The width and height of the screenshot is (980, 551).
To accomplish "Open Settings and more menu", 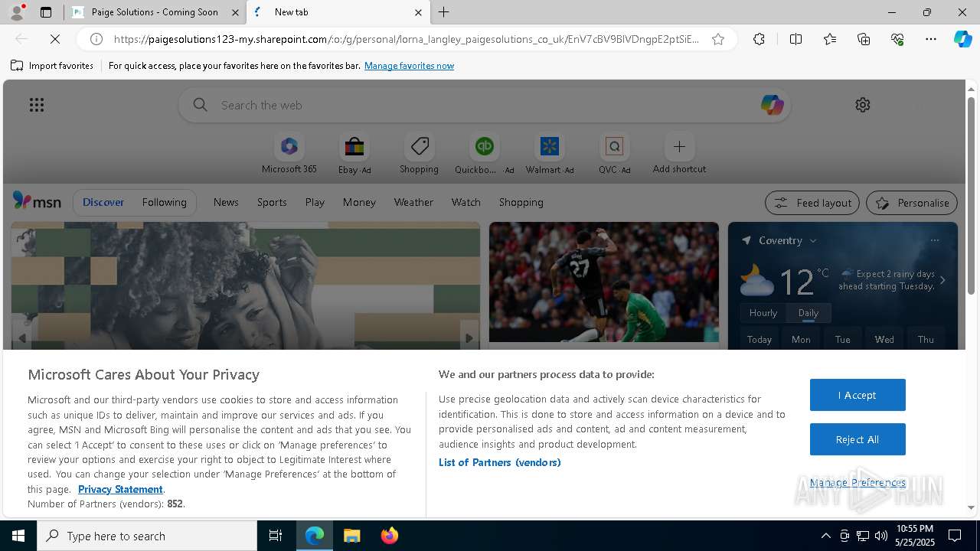I will pyautogui.click(x=931, y=39).
